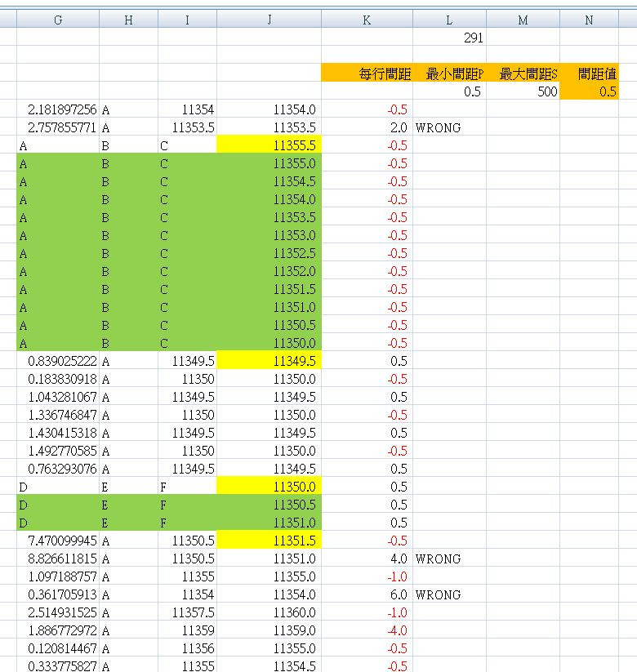Click value 2.0 in column K

pyautogui.click(x=367, y=127)
